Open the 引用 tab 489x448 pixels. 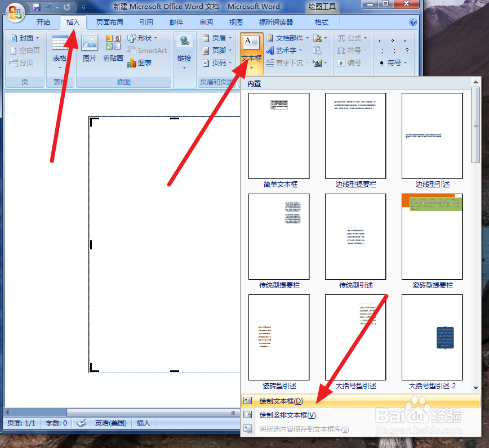pyautogui.click(x=146, y=23)
